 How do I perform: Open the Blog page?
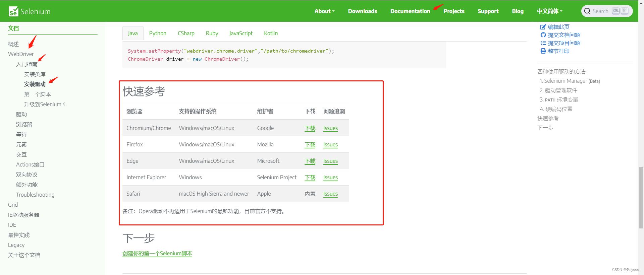coord(518,11)
